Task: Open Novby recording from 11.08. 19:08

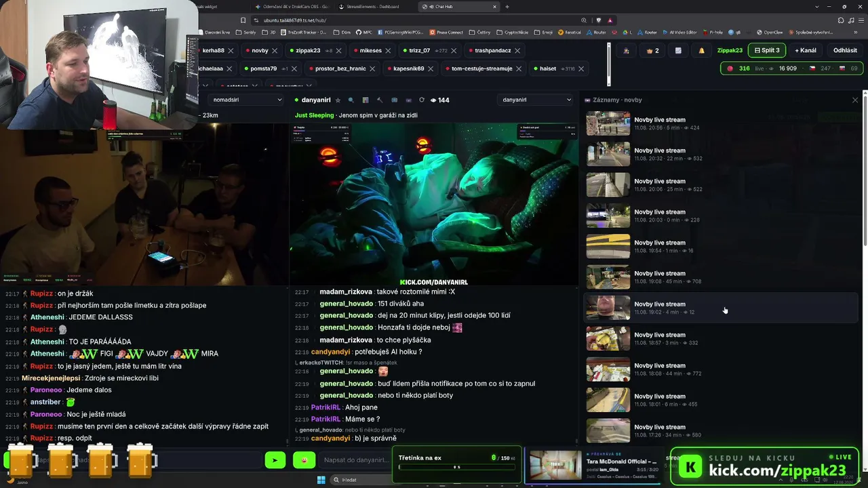Action: 721,277
